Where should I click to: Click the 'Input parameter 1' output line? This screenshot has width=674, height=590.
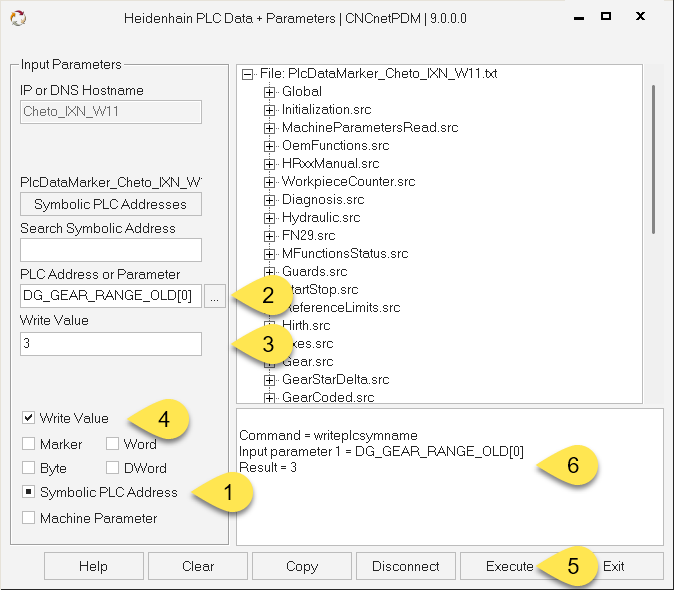click(381, 451)
